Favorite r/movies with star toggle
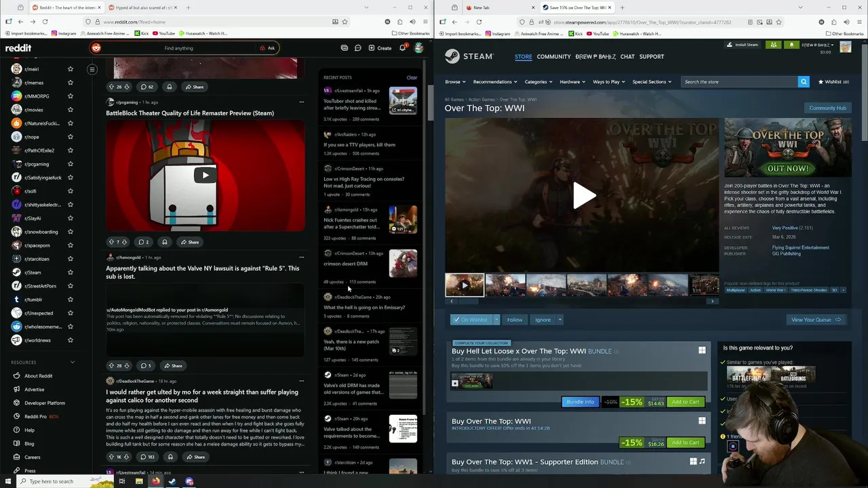The width and height of the screenshot is (868, 488). point(71,110)
